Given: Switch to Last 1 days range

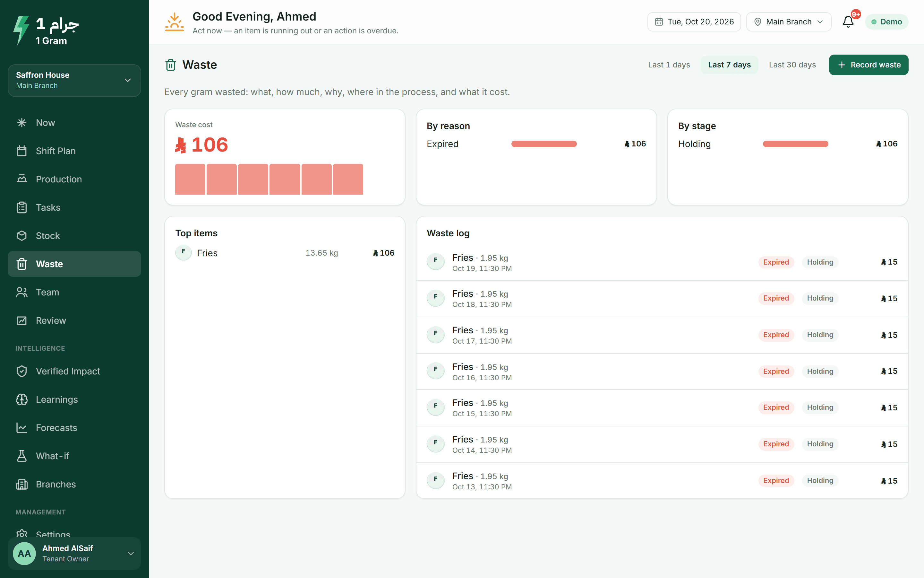Looking at the screenshot, I should point(669,65).
